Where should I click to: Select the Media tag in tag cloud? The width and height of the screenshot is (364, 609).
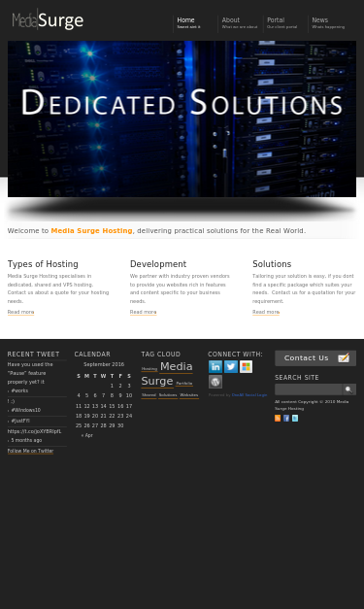click(x=177, y=366)
